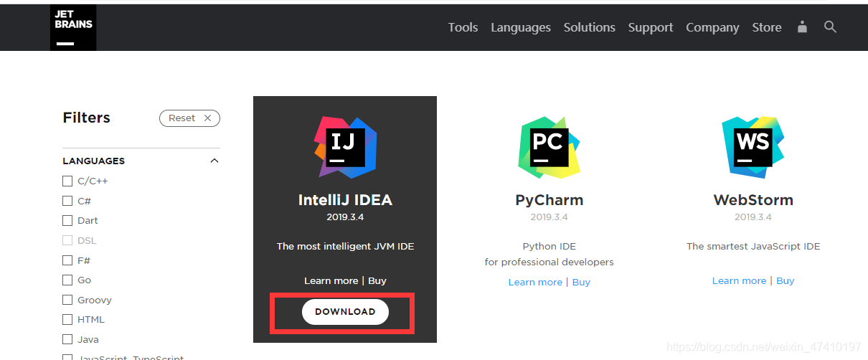
Task: Enable the Dart filter
Action: [x=67, y=220]
